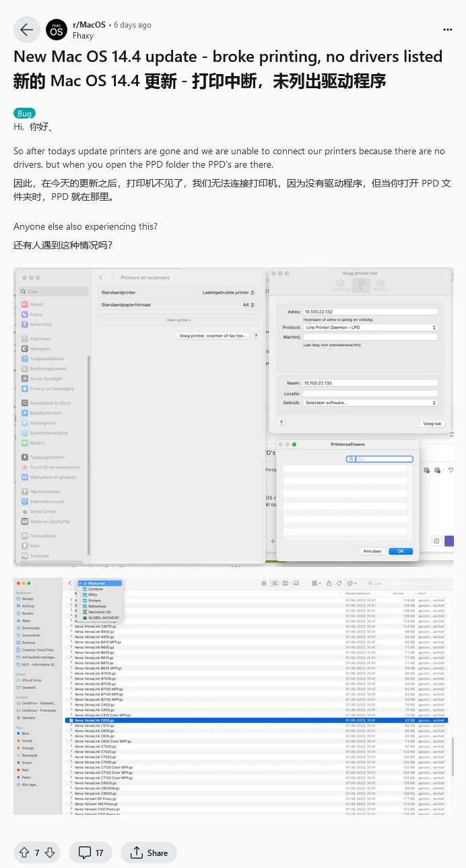Image resolution: width=466 pixels, height=868 pixels.
Task: Open the post's three-dot options menu
Action: 448,30
